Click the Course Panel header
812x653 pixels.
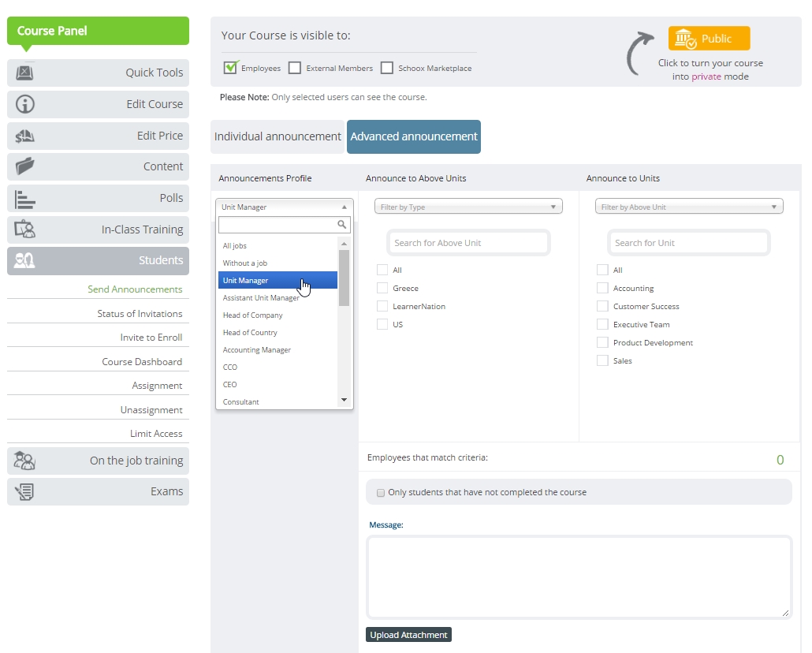(x=98, y=31)
